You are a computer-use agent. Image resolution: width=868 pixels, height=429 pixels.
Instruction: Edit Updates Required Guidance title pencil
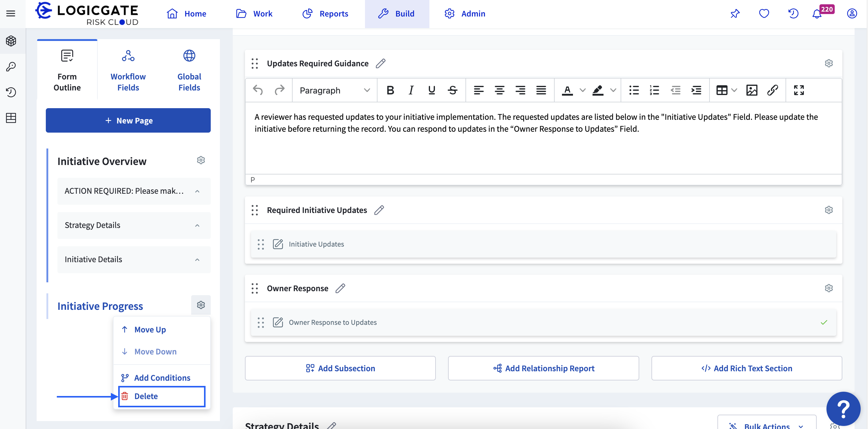click(x=381, y=63)
